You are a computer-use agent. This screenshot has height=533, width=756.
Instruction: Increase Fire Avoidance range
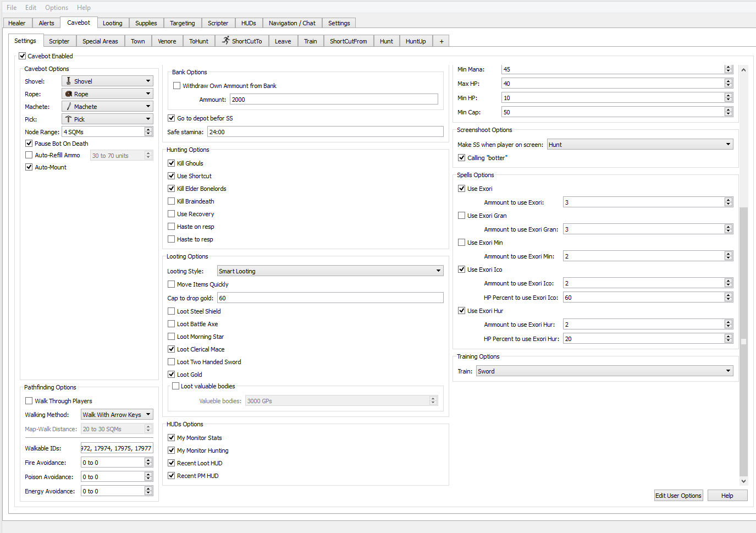coord(148,460)
